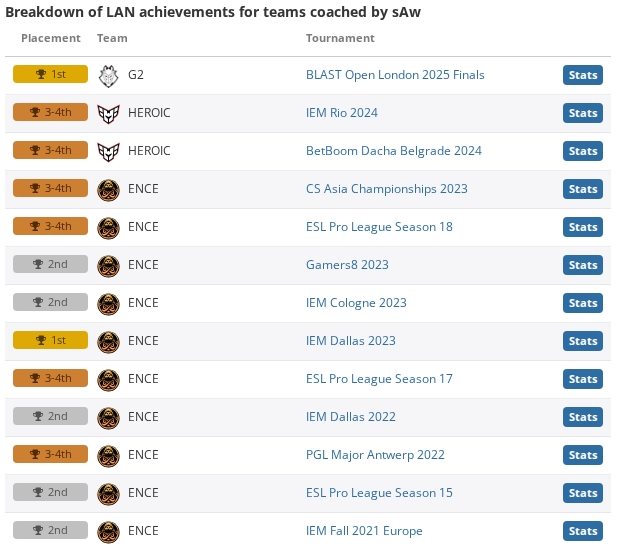The height and width of the screenshot is (546, 617).
Task: Open PGL Major Antwerp 2022 link
Action: click(375, 455)
